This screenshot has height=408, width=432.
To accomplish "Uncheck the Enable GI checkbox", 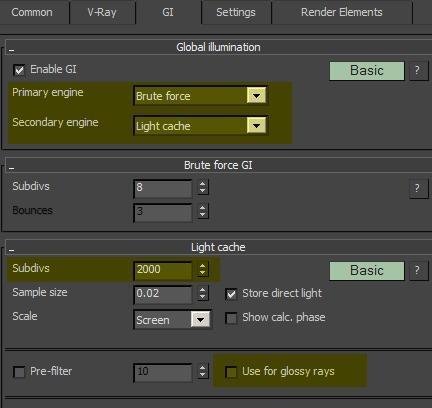I will click(x=19, y=70).
